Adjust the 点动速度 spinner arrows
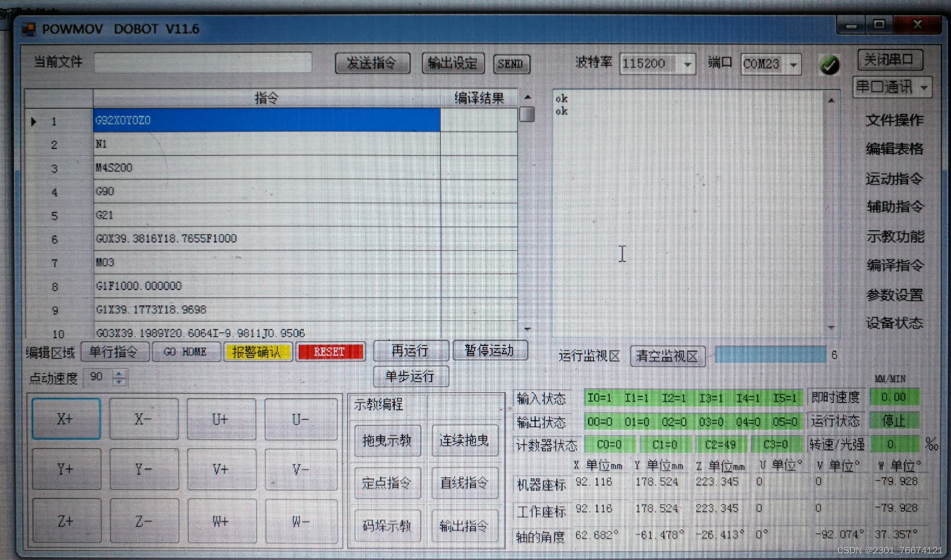This screenshot has height=560, width=951. (119, 377)
